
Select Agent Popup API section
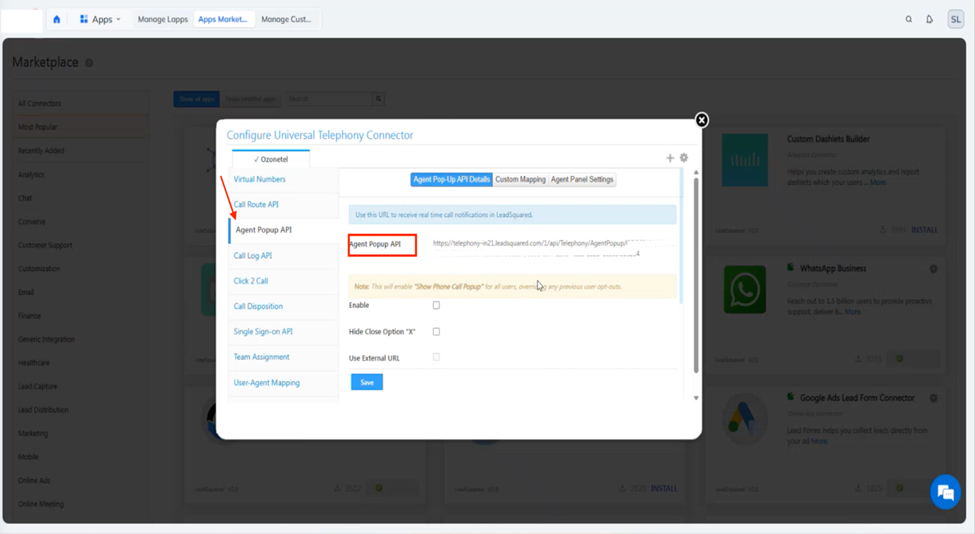point(264,230)
